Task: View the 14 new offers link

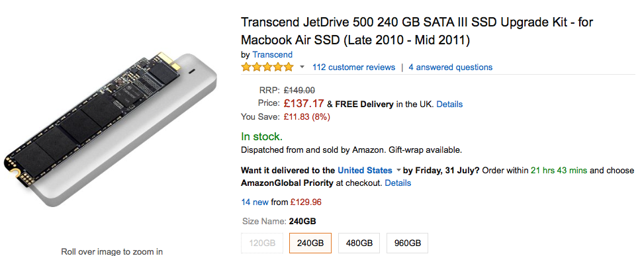Action: (255, 202)
